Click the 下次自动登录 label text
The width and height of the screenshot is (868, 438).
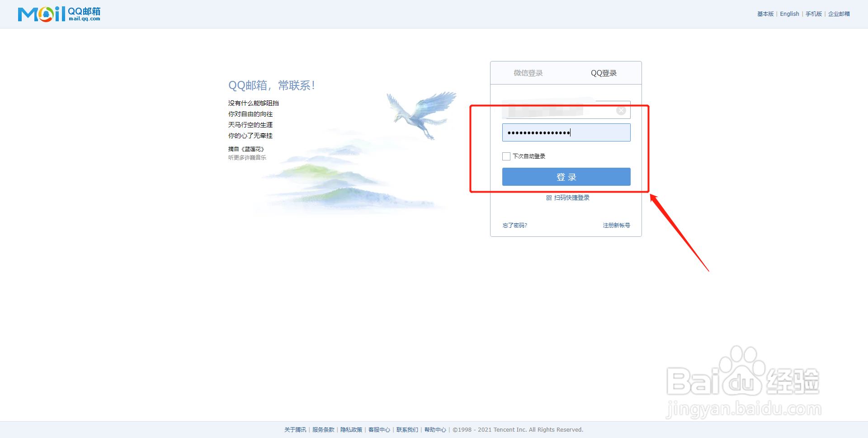pos(529,156)
